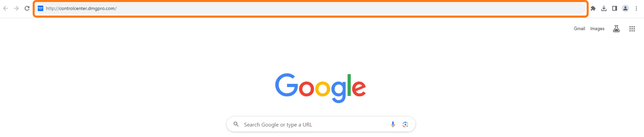Open Search Labs flask icon
644x137 pixels.
point(616,29)
